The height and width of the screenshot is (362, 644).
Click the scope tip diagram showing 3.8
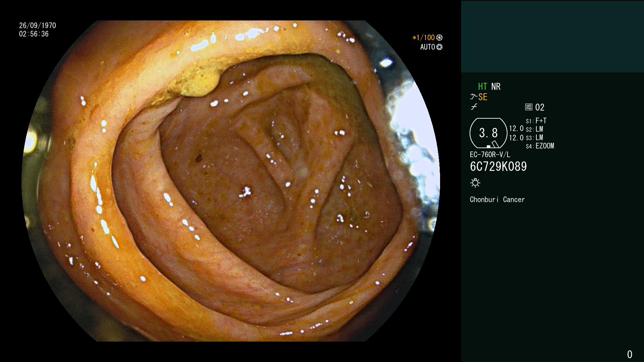point(488,133)
